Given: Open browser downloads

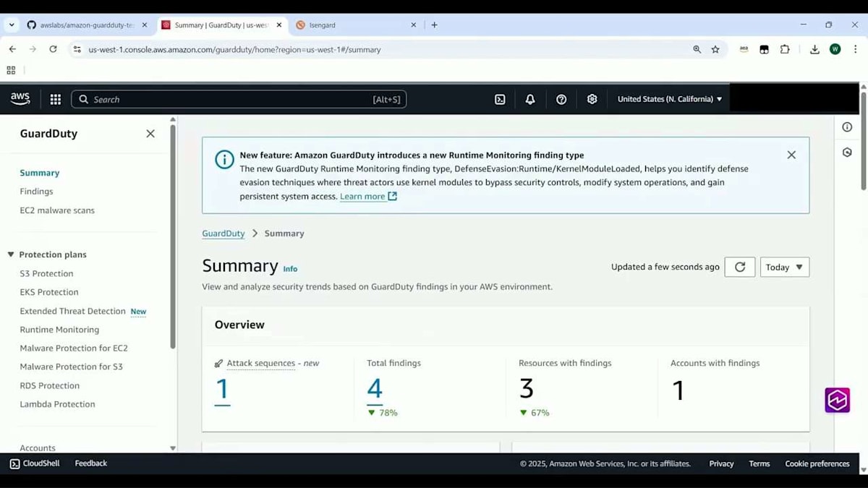Looking at the screenshot, I should pyautogui.click(x=814, y=49).
